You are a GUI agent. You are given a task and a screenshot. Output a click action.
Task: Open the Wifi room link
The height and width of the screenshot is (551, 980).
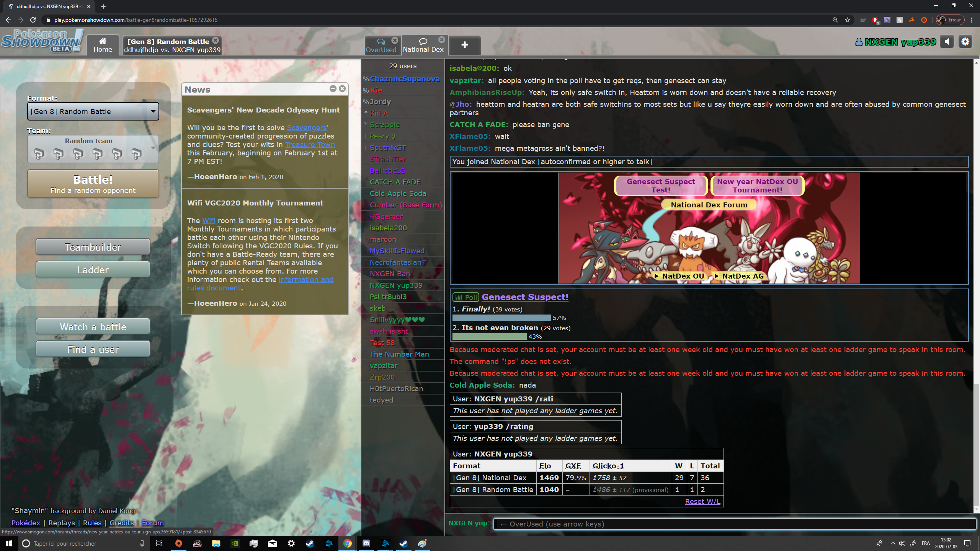pos(209,220)
